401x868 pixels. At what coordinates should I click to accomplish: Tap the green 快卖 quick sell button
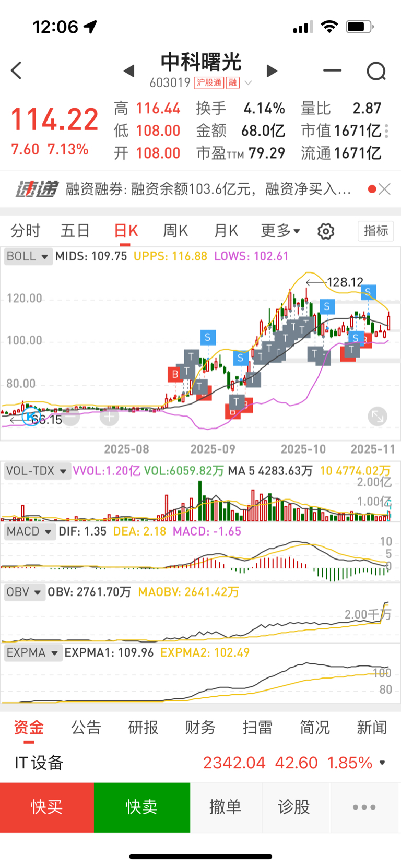point(142,807)
